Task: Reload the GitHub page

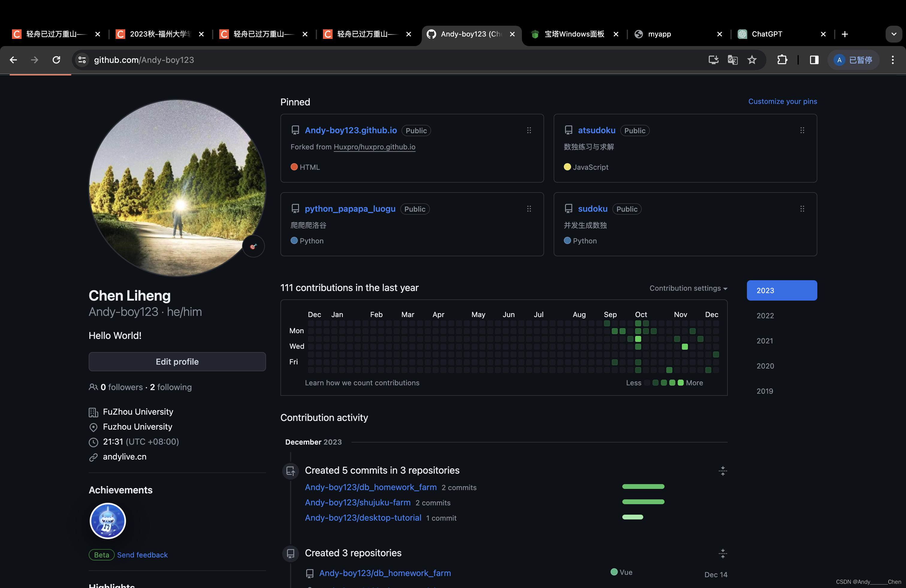Action: click(56, 60)
